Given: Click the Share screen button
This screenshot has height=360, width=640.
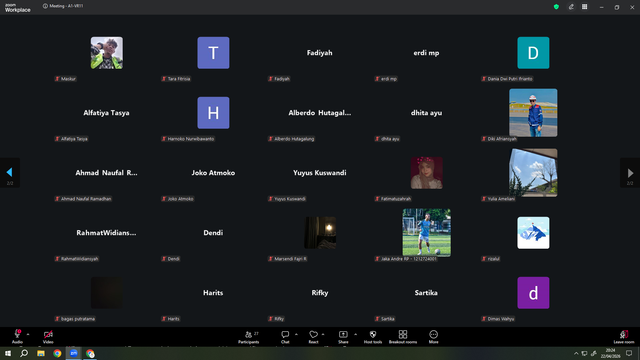Looking at the screenshot, I should (343, 337).
